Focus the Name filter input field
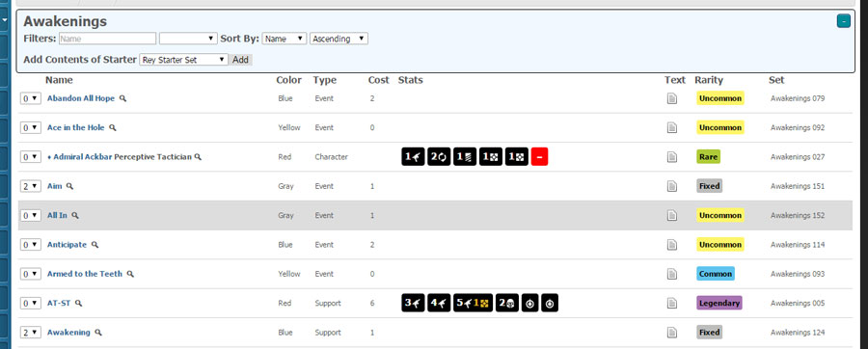The height and width of the screenshot is (349, 868). pos(107,39)
